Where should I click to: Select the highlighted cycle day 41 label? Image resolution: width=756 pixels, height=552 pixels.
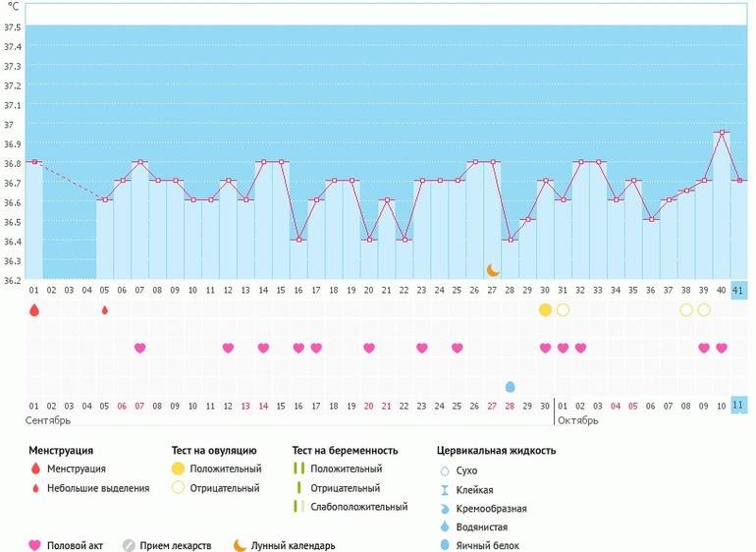pyautogui.click(x=738, y=291)
